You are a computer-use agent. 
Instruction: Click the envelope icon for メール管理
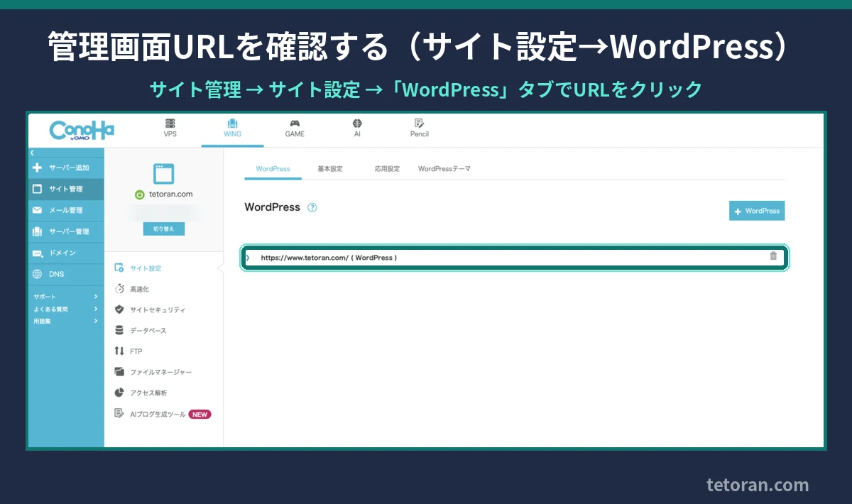coord(38,210)
